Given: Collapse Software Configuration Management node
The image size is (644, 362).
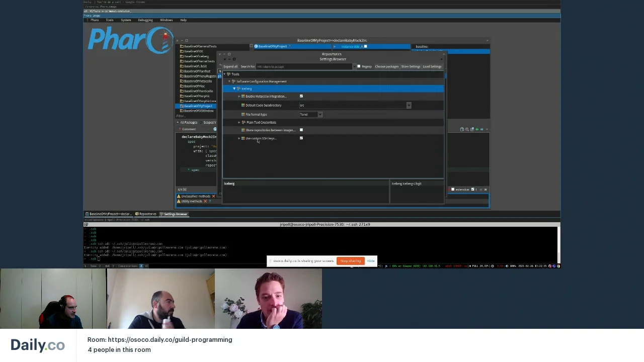Looking at the screenshot, I should (229, 81).
